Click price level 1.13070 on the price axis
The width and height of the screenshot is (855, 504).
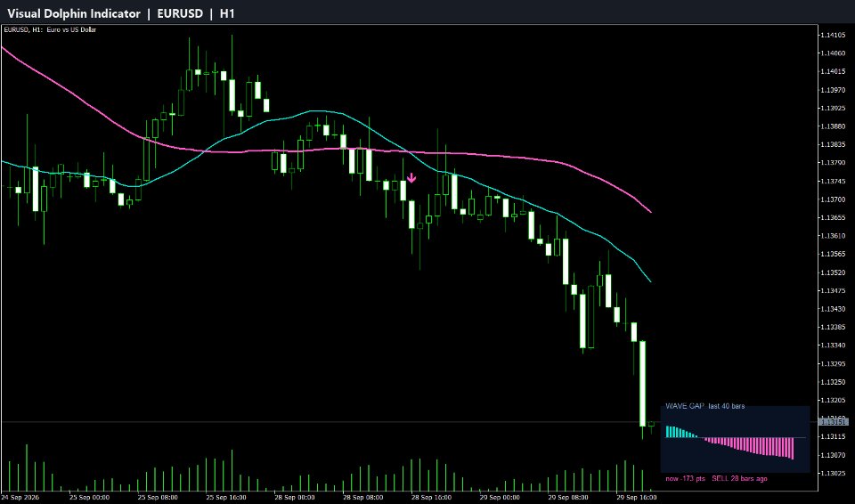pyautogui.click(x=832, y=455)
